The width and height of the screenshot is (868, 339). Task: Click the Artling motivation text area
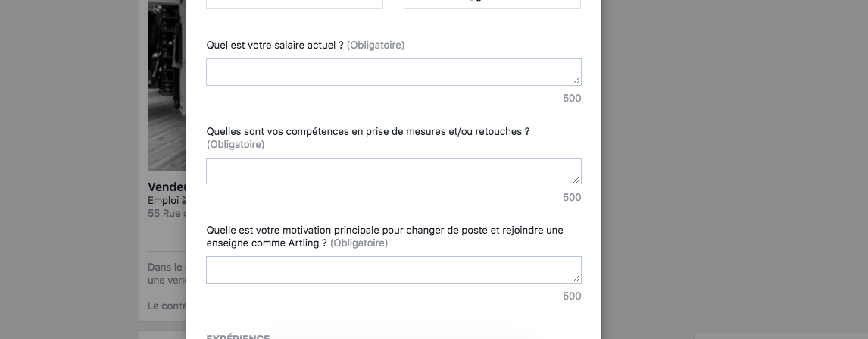pos(394,270)
